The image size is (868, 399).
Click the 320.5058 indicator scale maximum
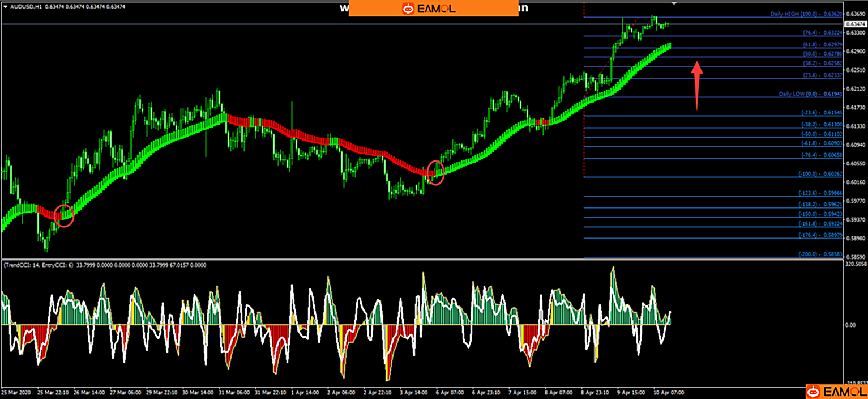(x=855, y=264)
